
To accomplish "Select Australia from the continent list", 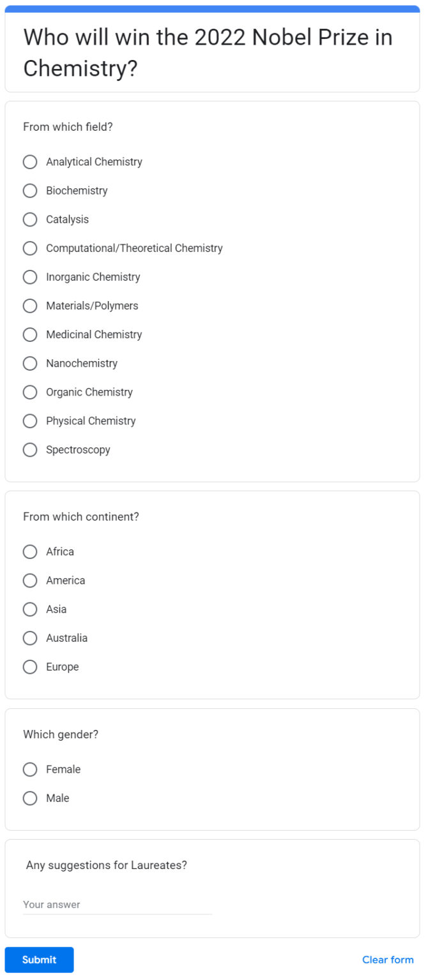I will pos(30,637).
